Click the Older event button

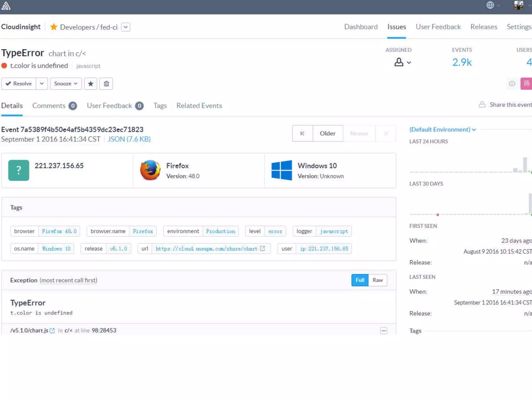(x=328, y=134)
